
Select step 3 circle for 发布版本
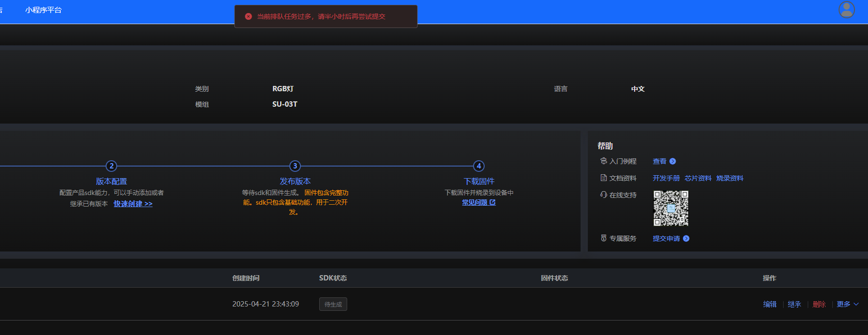pyautogui.click(x=295, y=166)
